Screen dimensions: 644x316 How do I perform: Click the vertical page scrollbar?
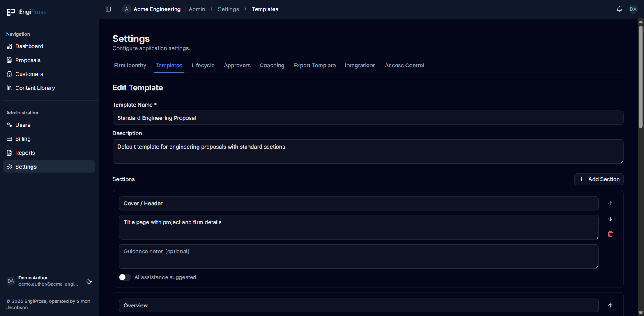(x=641, y=77)
